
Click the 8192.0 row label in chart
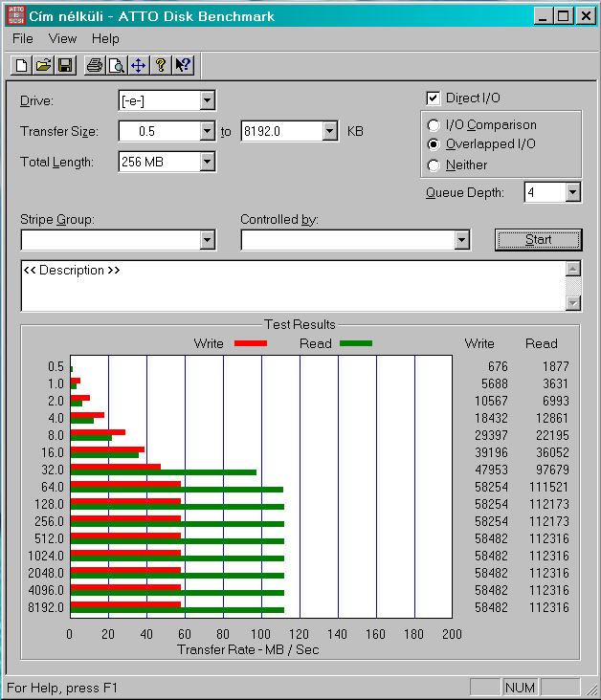click(46, 607)
